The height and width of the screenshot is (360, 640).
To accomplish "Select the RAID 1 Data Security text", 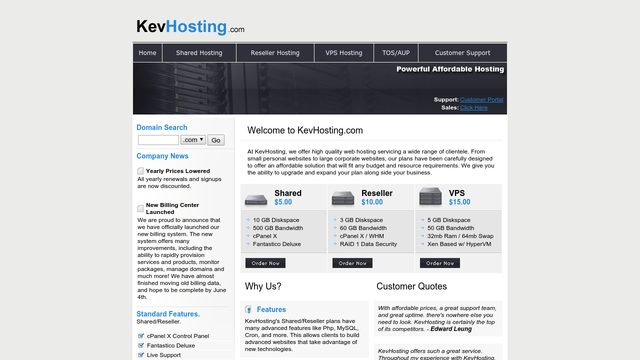I will coord(368,244).
